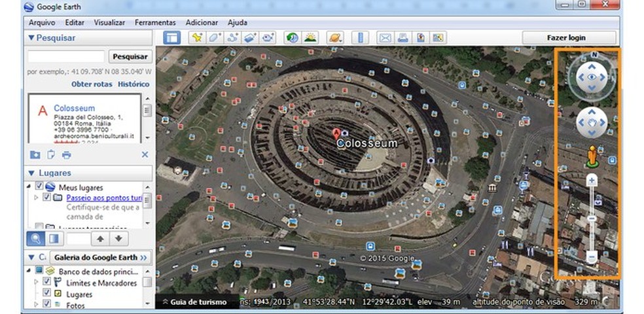This screenshot has height=314, width=644.
Task: Open the Ferramentas menu
Action: [x=155, y=23]
